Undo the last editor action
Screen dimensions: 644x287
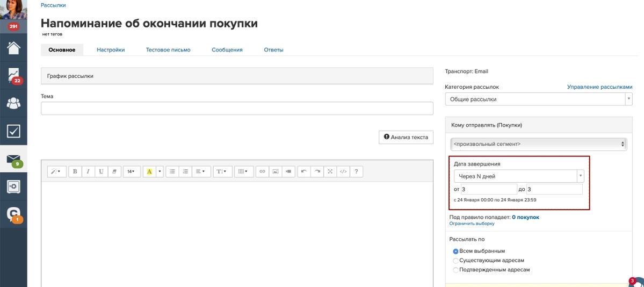point(304,171)
